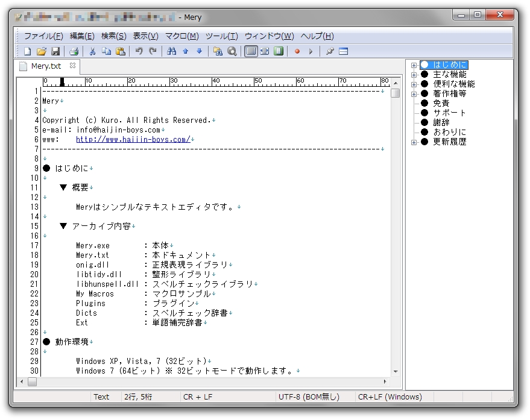This screenshot has width=530, height=420.
Task: Expand the はじめに outline node
Action: coord(414,65)
